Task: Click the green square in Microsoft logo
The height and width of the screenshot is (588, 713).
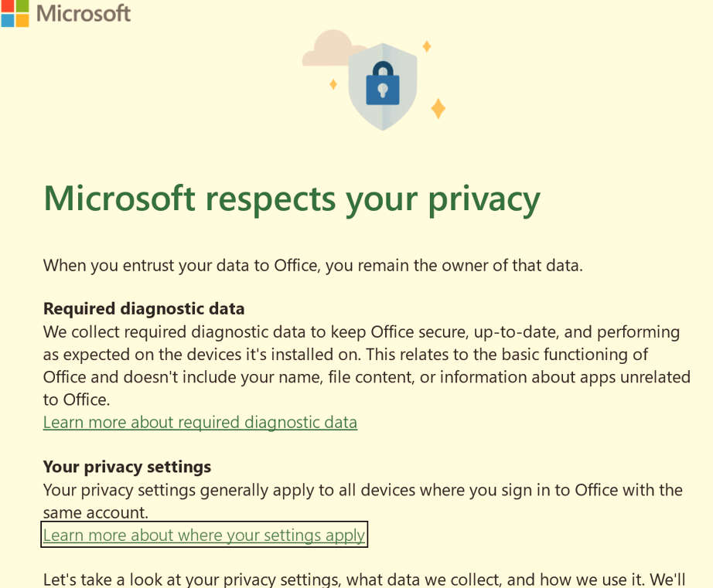Action: point(22,5)
